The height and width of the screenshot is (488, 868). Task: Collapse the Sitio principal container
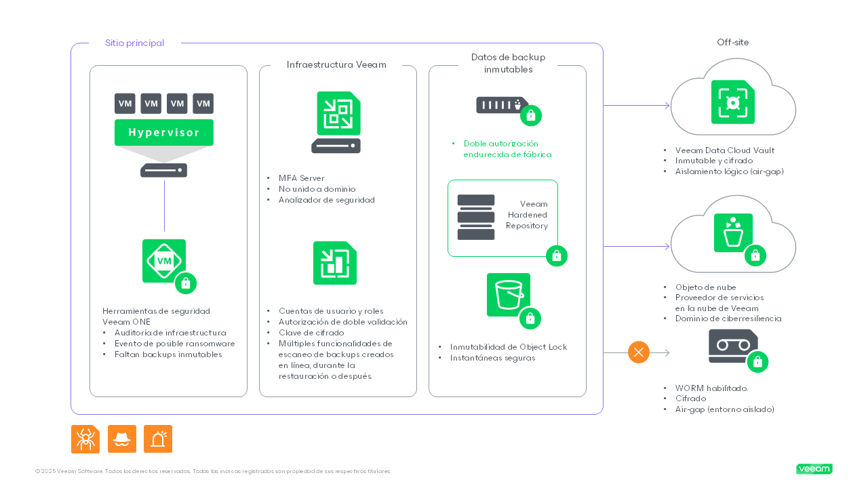tap(134, 43)
